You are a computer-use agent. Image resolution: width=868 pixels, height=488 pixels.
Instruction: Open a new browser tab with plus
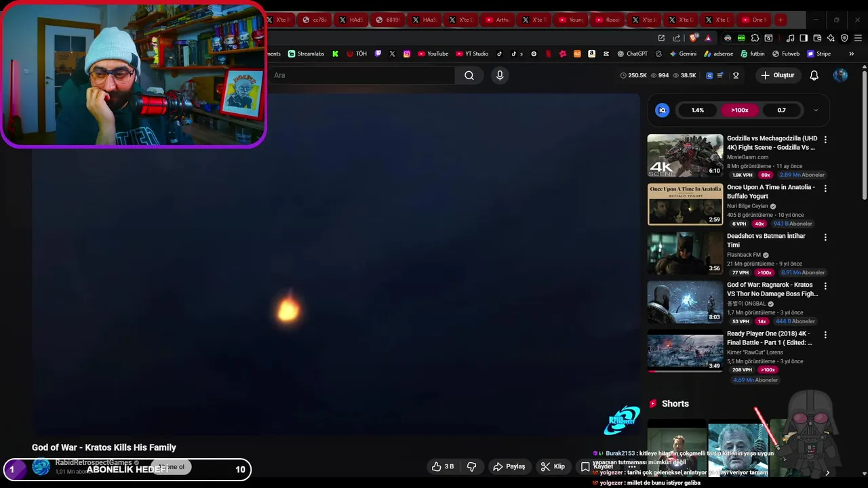tap(781, 20)
